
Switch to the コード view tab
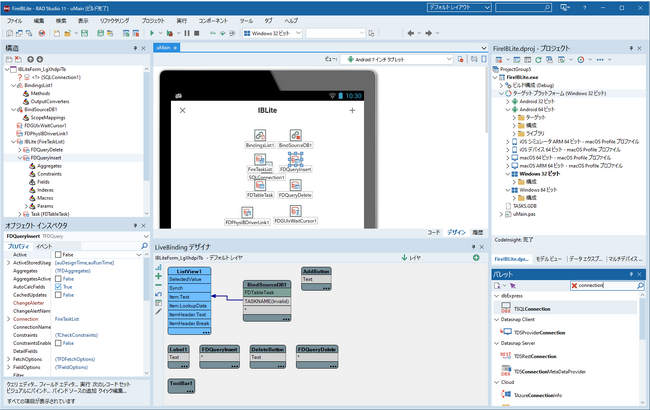pyautogui.click(x=434, y=231)
